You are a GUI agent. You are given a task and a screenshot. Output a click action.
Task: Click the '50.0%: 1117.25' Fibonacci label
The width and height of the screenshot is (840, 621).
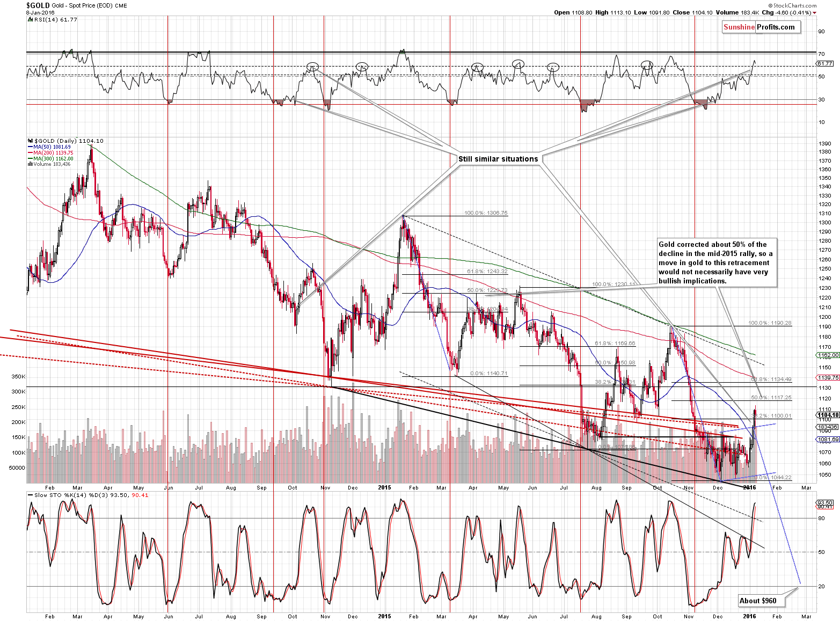point(771,398)
